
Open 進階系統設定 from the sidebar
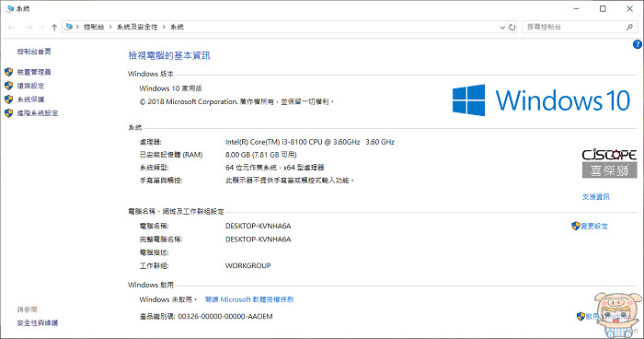(38, 112)
